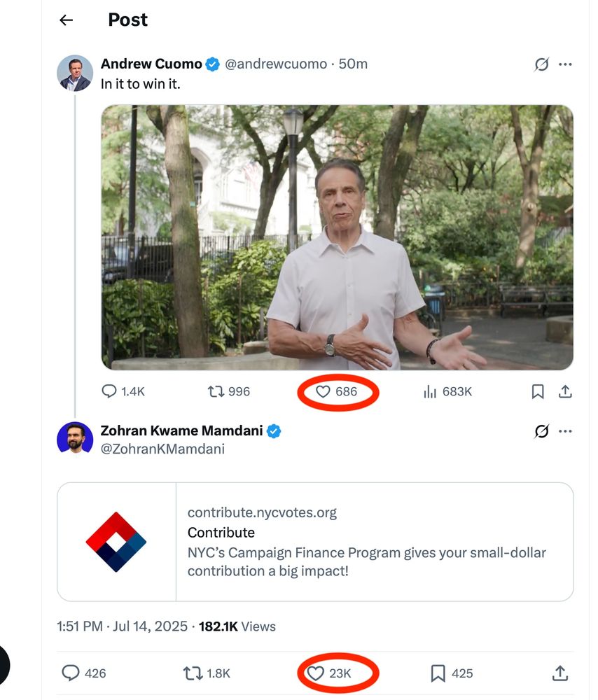Bookmark Andrew Cuomo's post

point(538,391)
